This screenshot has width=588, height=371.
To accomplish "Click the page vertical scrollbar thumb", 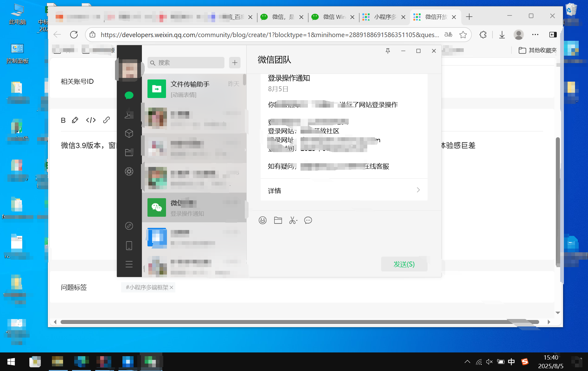I will click(x=558, y=202).
